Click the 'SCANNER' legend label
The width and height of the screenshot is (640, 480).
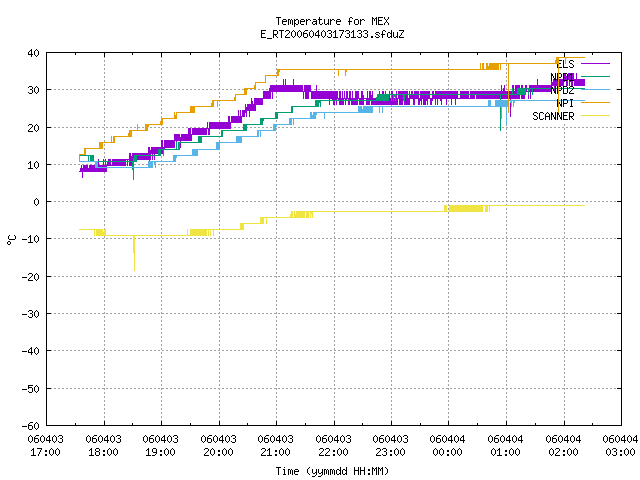[x=553, y=116]
